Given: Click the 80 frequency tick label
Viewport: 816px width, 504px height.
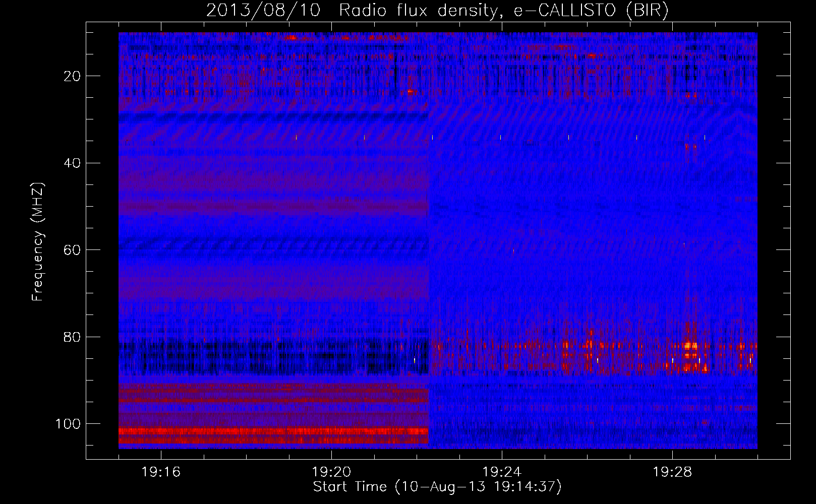Looking at the screenshot, I should 72,337.
